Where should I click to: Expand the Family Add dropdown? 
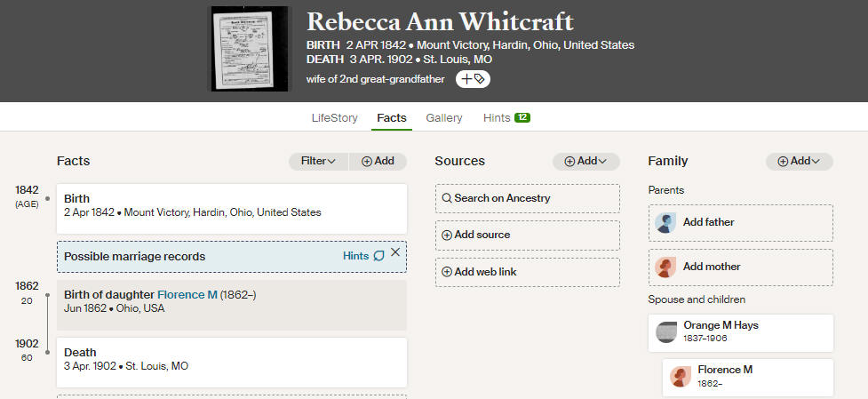click(800, 161)
